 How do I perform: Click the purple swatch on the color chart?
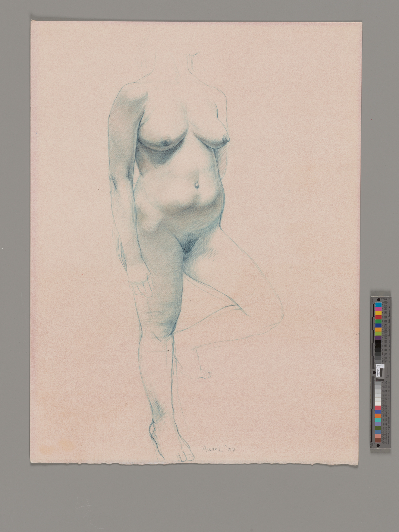[x=378, y=338]
